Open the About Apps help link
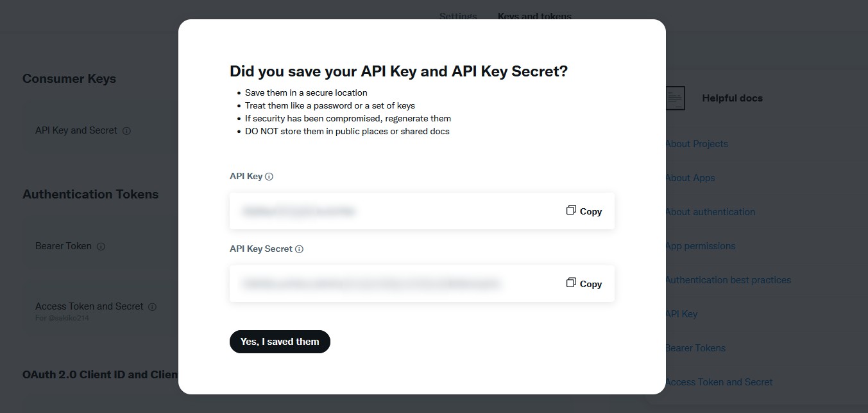The image size is (868, 413). 690,178
